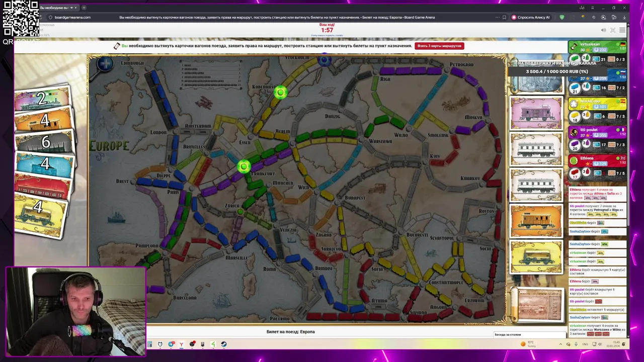Take the pink face-up train card
Screen dimensions: 644x362
coord(536,113)
